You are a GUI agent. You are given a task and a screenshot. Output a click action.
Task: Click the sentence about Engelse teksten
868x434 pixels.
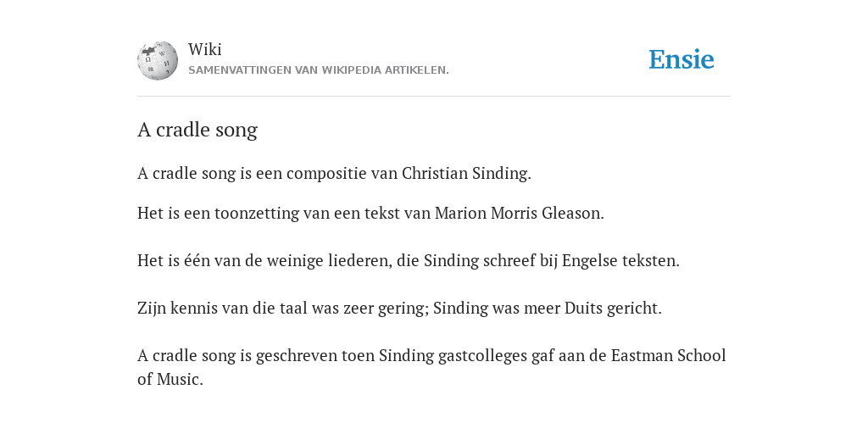tap(409, 261)
